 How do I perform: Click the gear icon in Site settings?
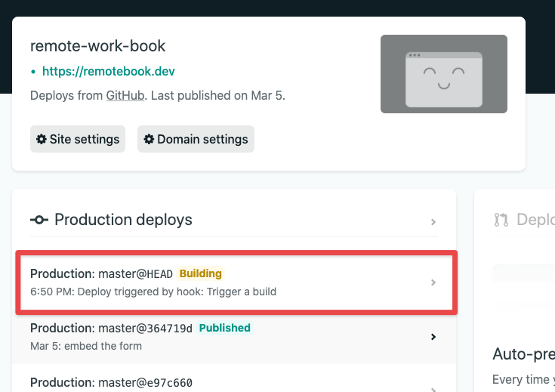click(42, 139)
